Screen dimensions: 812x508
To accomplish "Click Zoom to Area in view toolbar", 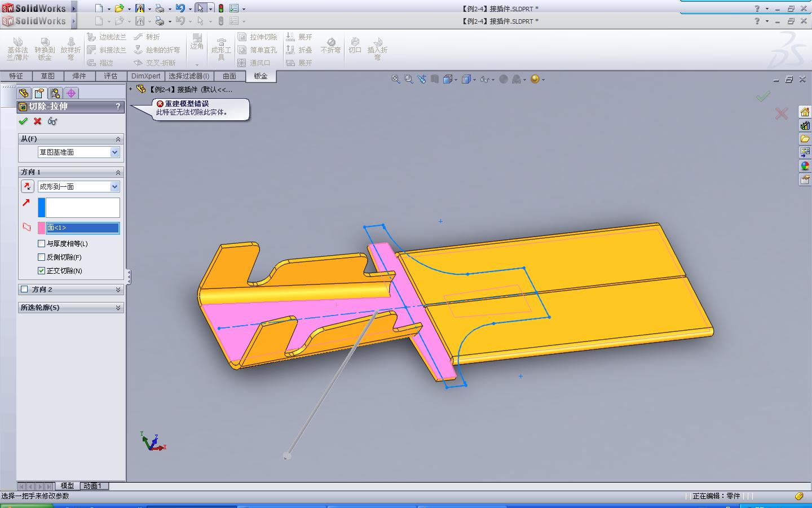I will pyautogui.click(x=409, y=80).
